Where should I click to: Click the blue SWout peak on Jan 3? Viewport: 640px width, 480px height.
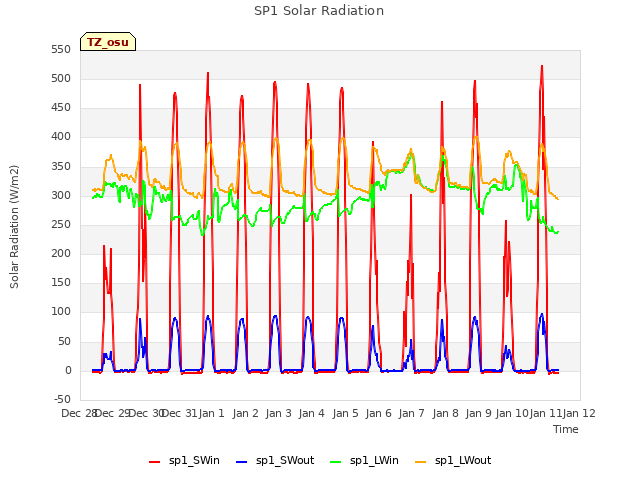click(x=275, y=316)
